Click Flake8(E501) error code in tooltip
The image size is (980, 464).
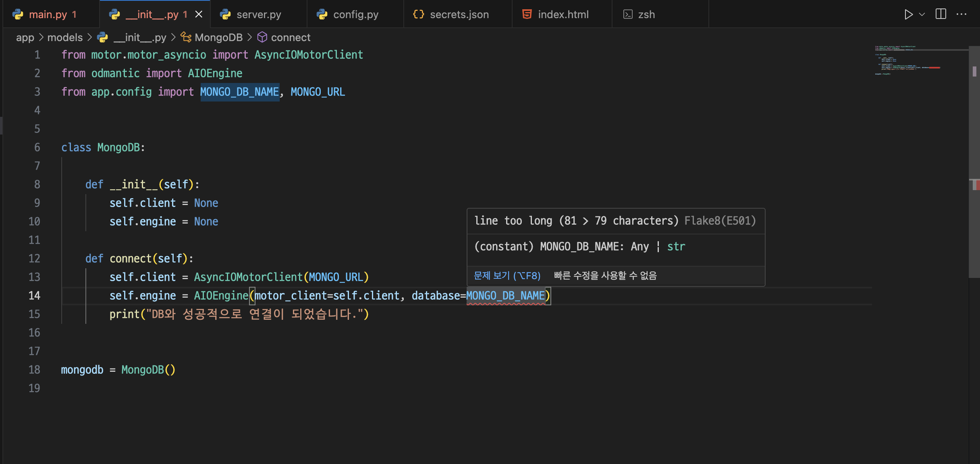tap(720, 221)
